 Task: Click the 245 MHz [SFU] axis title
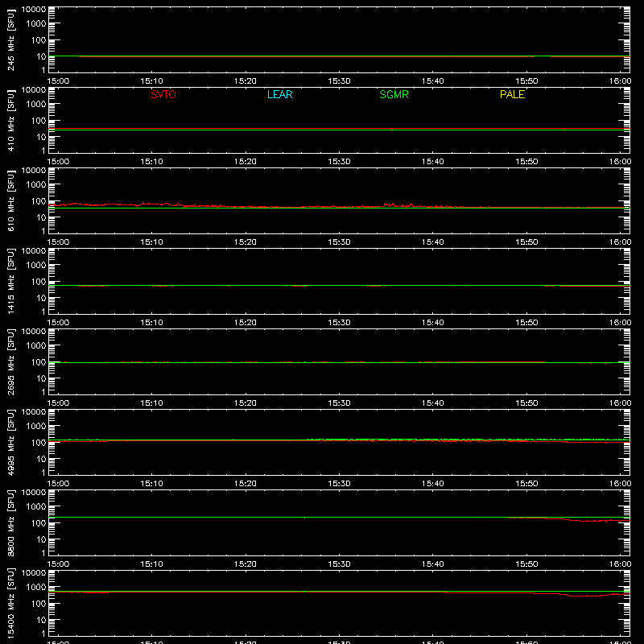10,39
